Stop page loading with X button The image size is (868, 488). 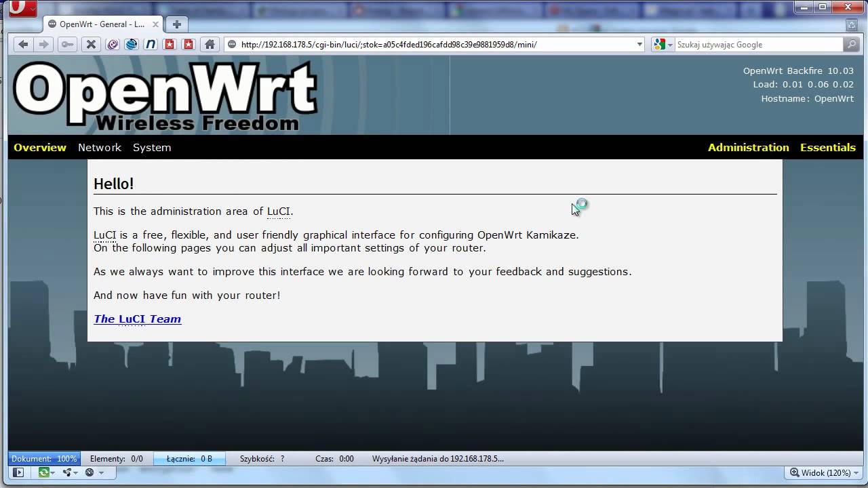[x=90, y=44]
